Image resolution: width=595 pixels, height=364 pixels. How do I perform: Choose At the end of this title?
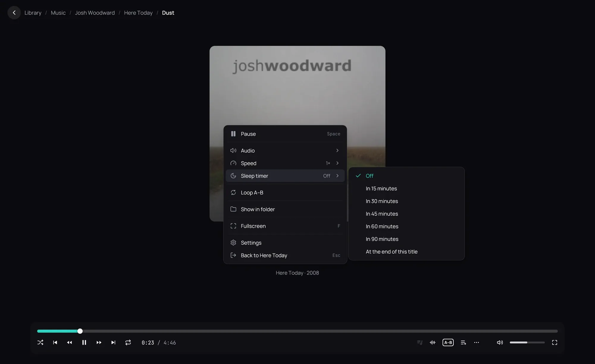[x=406, y=252]
